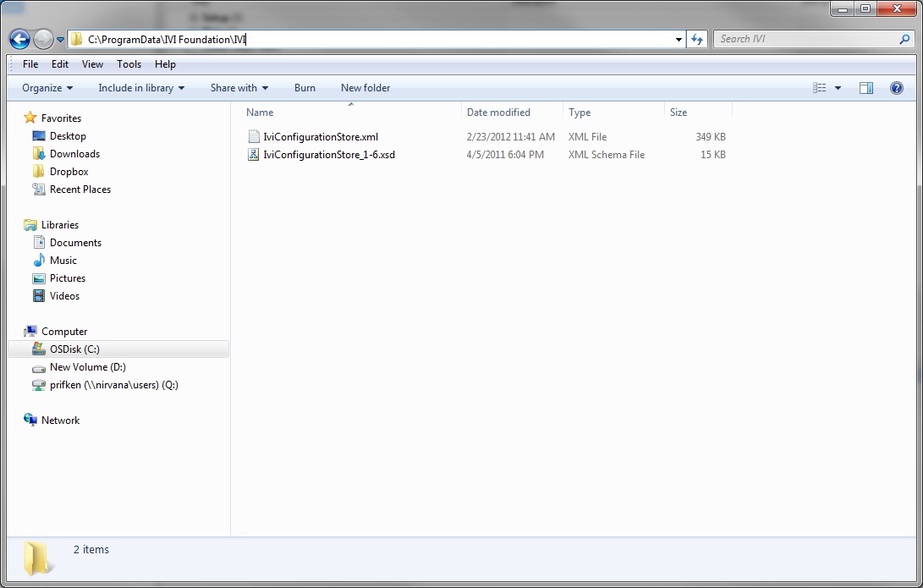Click the Recent Places icon
Screen dimensions: 923x588
pyautogui.click(x=39, y=190)
